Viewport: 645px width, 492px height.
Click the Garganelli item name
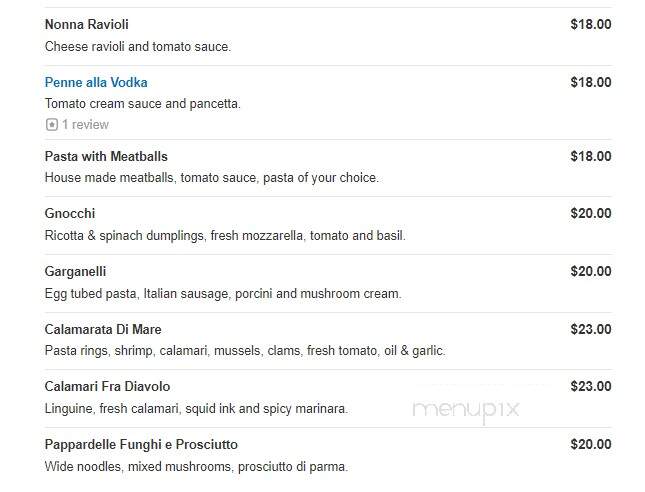pyautogui.click(x=75, y=272)
